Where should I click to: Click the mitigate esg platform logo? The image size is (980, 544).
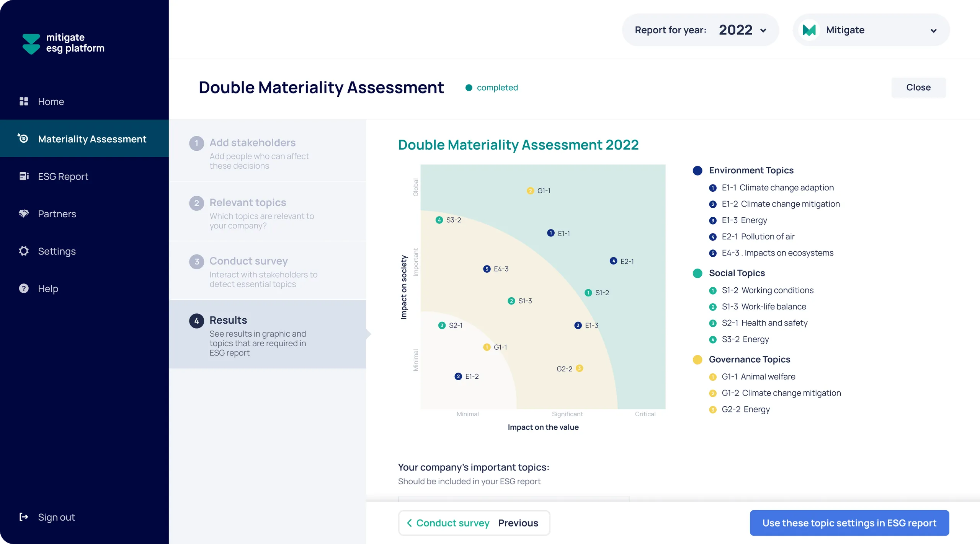[63, 43]
